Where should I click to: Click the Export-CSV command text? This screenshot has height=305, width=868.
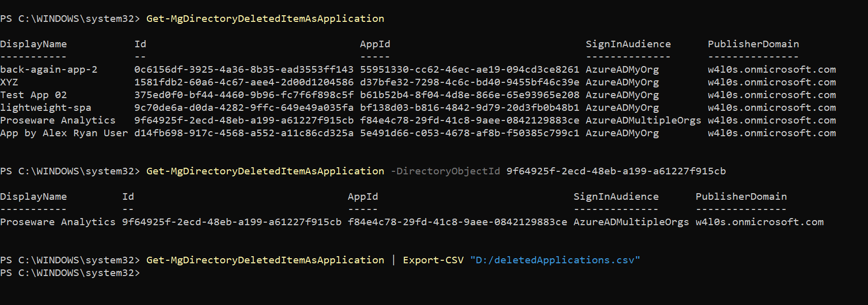coord(433,260)
